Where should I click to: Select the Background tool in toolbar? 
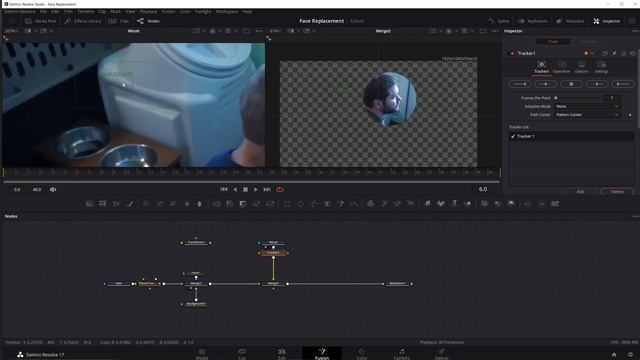pos(89,204)
